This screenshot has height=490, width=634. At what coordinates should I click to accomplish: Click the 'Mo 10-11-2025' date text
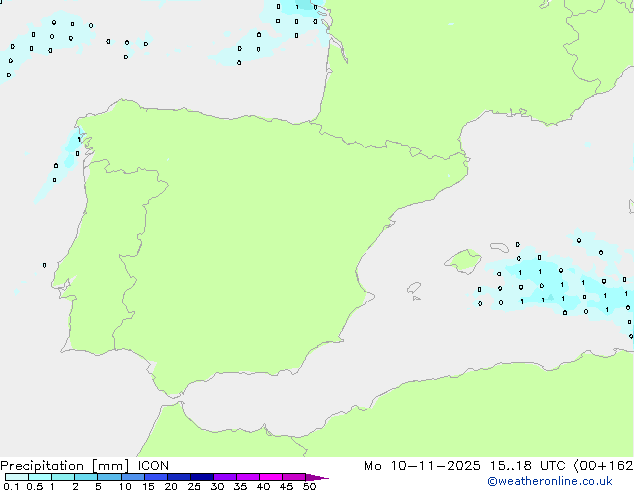pyautogui.click(x=422, y=466)
